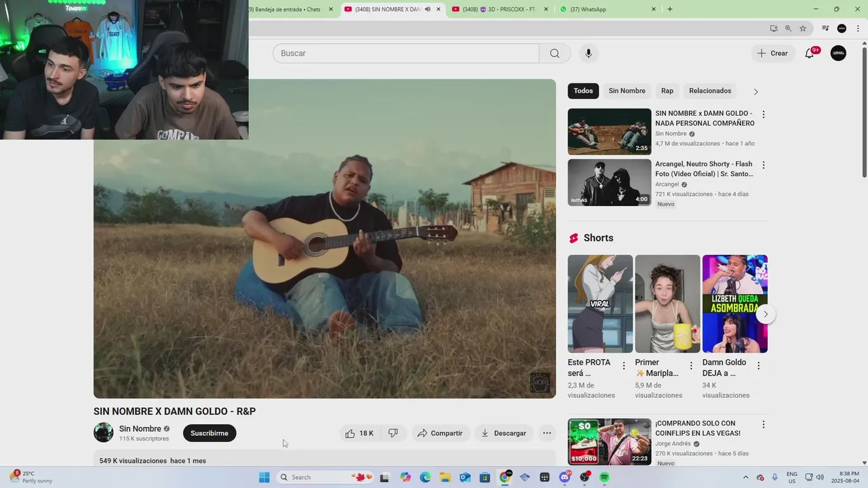Close the 3D - PRISCOXX tab
The height and width of the screenshot is (488, 868).
546,9
